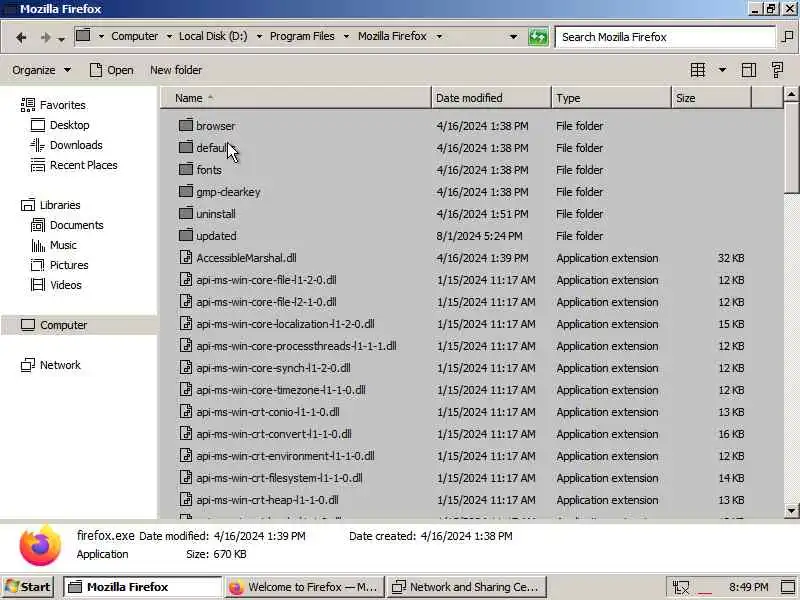
Task: Sort by the Size column header
Action: (711, 98)
